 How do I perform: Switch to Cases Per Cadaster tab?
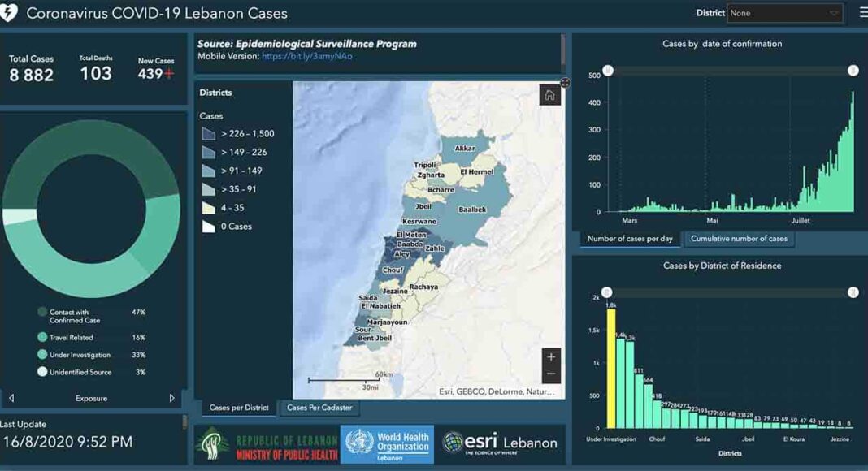319,408
